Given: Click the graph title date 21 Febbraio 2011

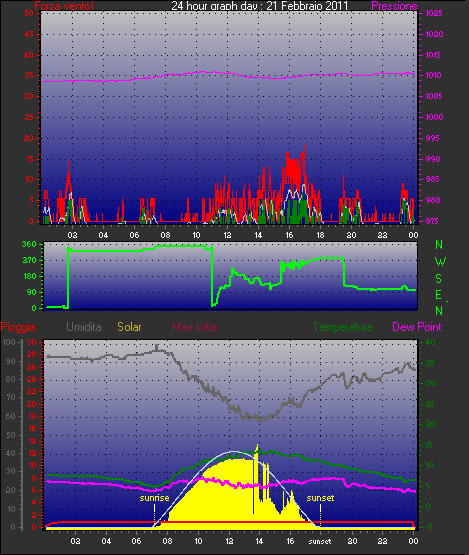Looking at the screenshot, I should coord(307,6).
